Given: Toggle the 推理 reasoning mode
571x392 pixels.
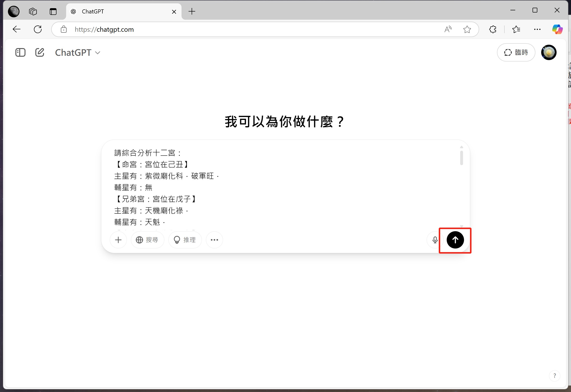Looking at the screenshot, I should click(185, 240).
